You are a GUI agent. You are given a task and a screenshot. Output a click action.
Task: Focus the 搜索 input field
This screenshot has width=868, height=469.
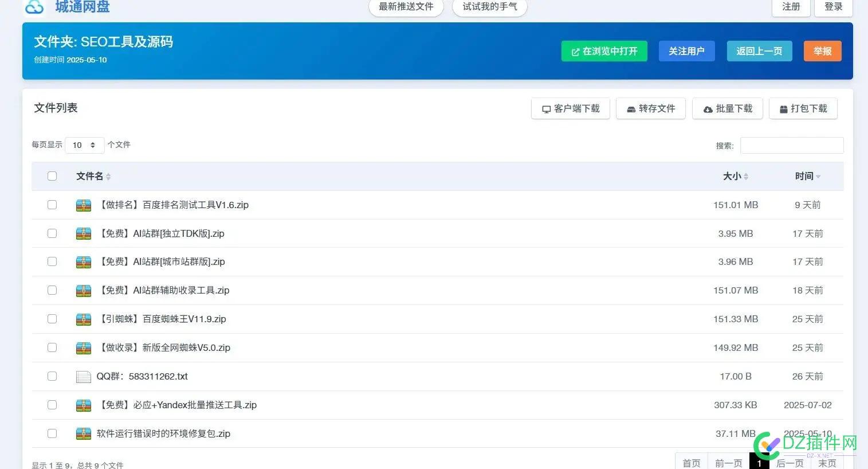(792, 145)
